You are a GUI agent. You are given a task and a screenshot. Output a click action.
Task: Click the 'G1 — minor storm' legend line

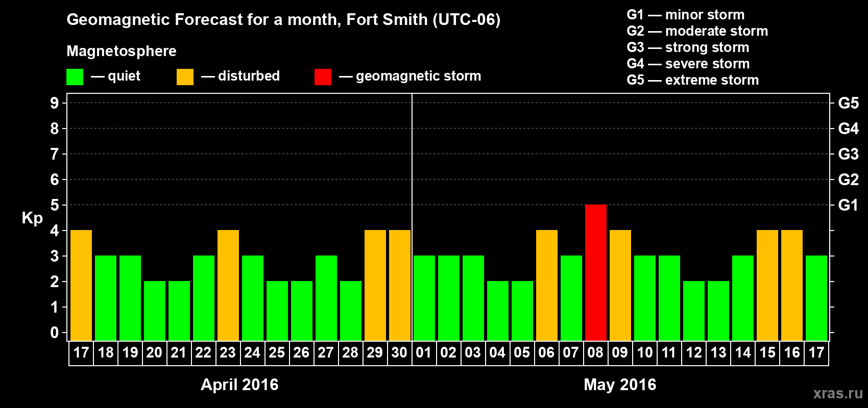point(686,15)
